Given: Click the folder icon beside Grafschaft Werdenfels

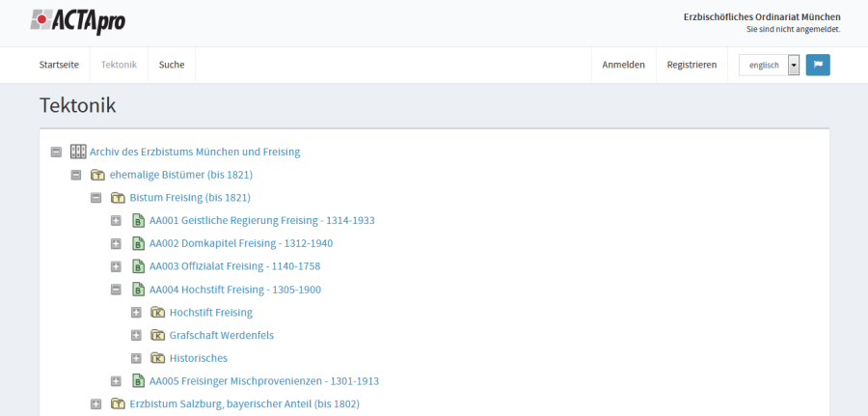Looking at the screenshot, I should 158,335.
